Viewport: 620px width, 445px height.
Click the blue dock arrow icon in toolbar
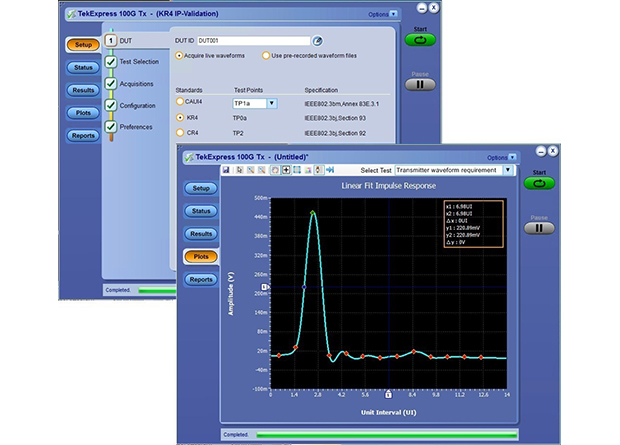(330, 170)
